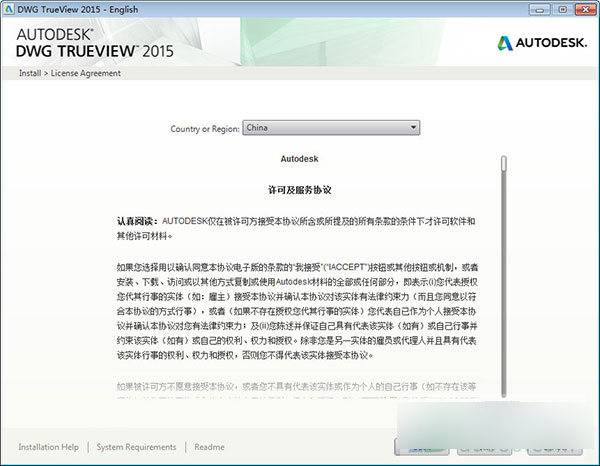Click the '认真阅读:' bold text
Viewport: 600px width, 466px height.
137,221
